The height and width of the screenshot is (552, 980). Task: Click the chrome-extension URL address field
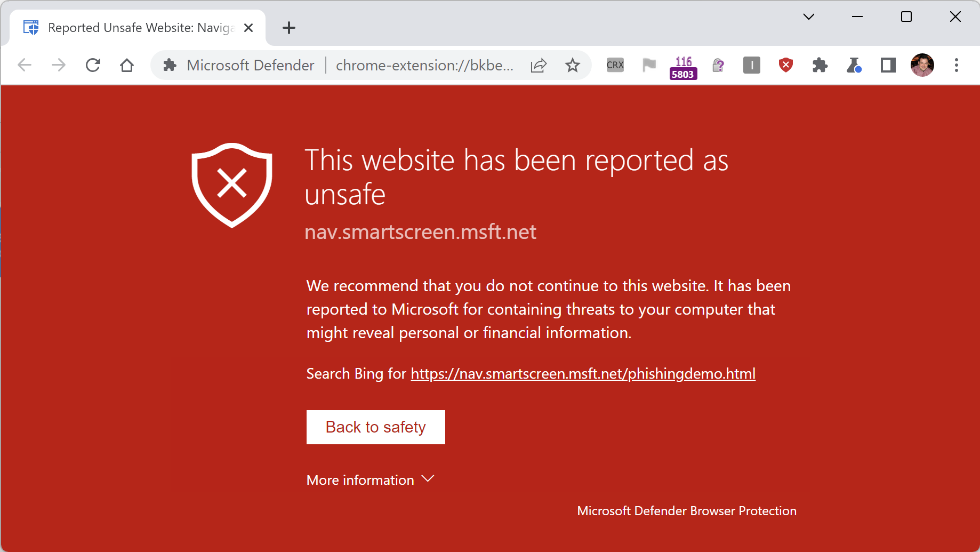[424, 65]
